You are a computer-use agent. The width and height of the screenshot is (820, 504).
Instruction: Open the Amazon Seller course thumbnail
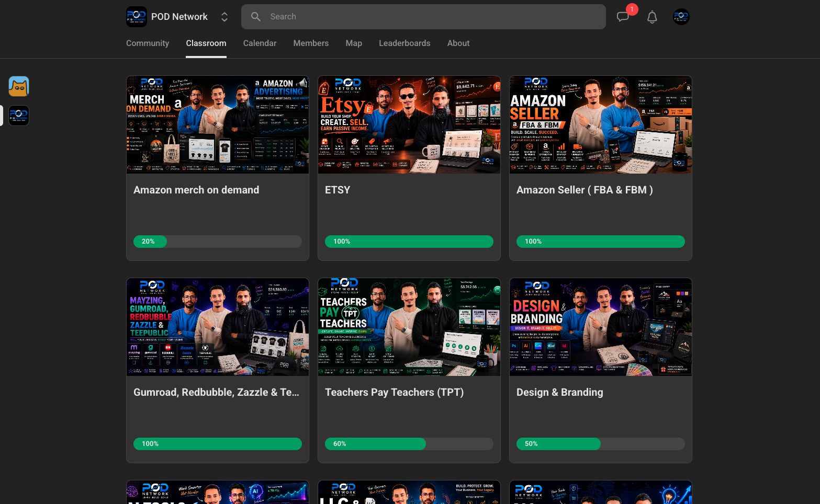coord(601,125)
